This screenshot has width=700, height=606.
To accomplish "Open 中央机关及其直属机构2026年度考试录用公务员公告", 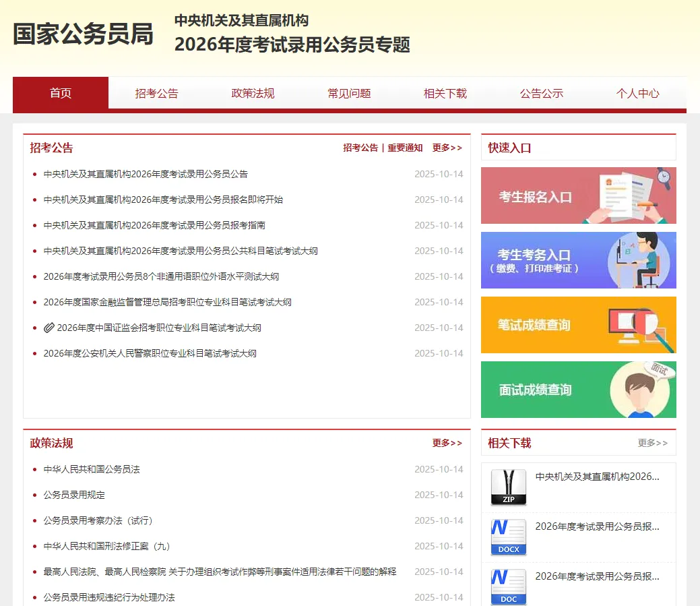I will click(146, 174).
